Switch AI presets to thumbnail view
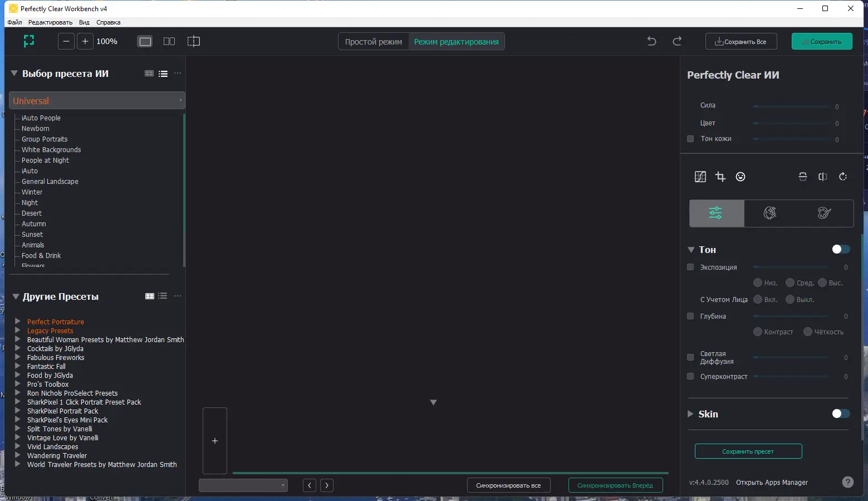 (149, 74)
